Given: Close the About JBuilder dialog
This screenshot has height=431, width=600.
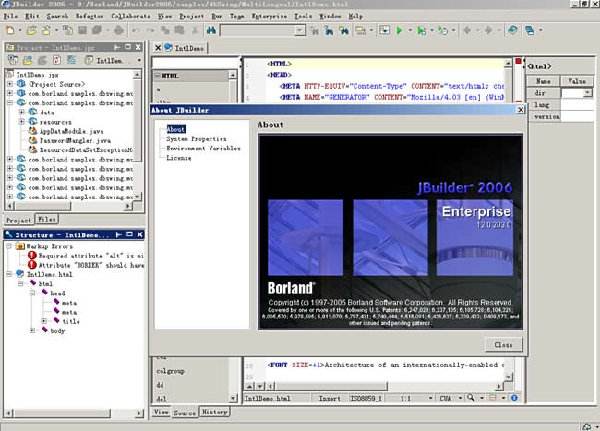Looking at the screenshot, I should tap(502, 344).
